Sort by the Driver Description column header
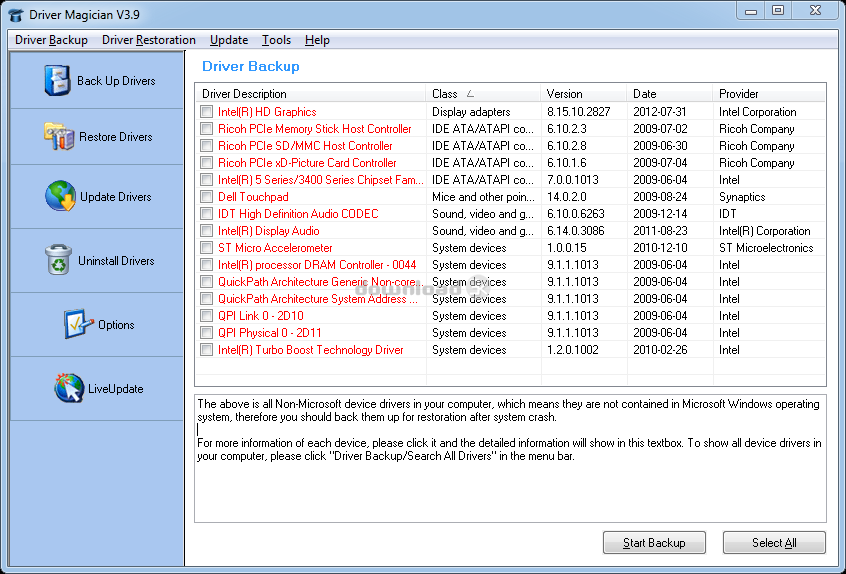This screenshot has height=574, width=846. (310, 93)
